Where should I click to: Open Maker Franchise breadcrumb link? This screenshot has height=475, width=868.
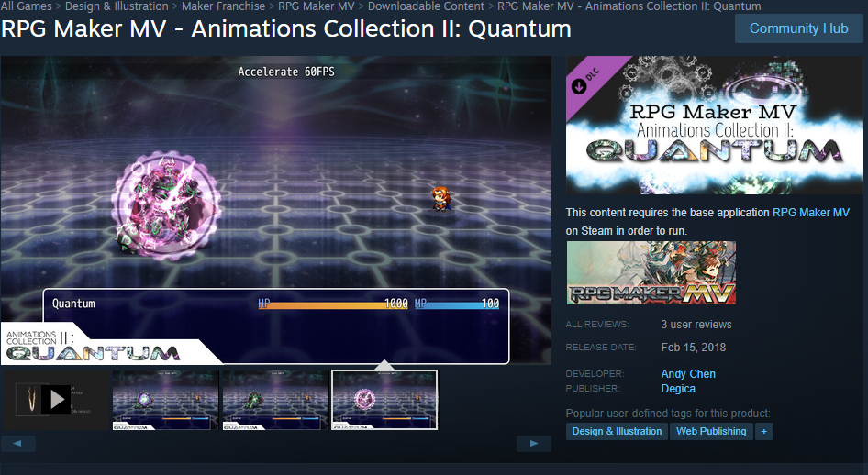223,6
